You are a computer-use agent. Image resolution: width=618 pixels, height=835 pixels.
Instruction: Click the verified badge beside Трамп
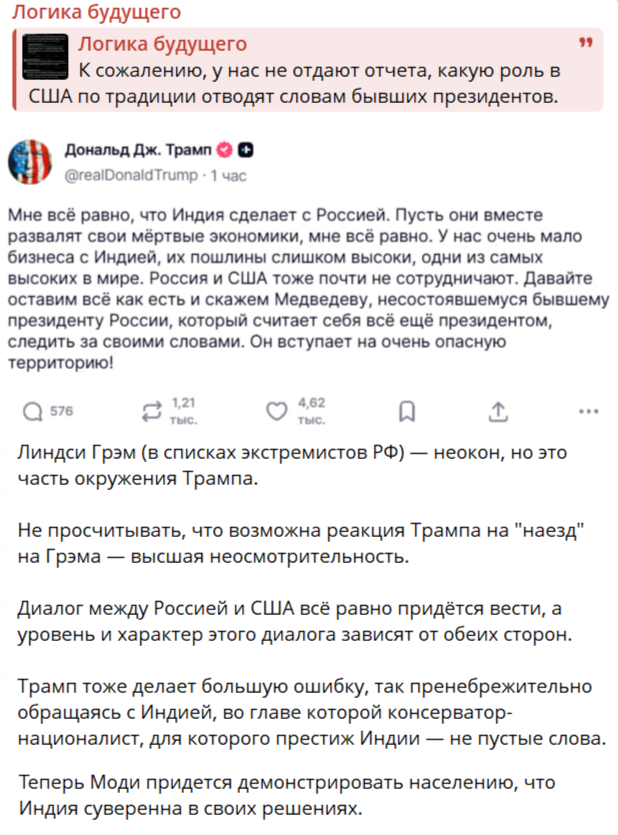[x=225, y=150]
